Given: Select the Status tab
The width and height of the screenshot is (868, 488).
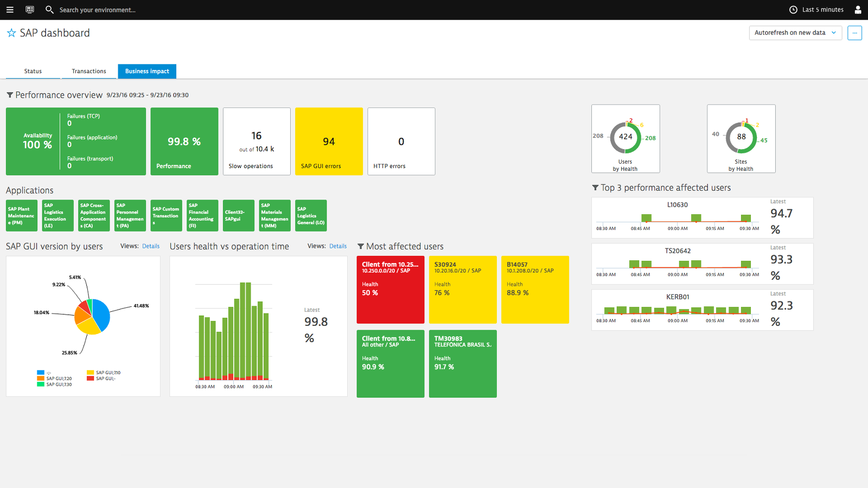Looking at the screenshot, I should [33, 71].
